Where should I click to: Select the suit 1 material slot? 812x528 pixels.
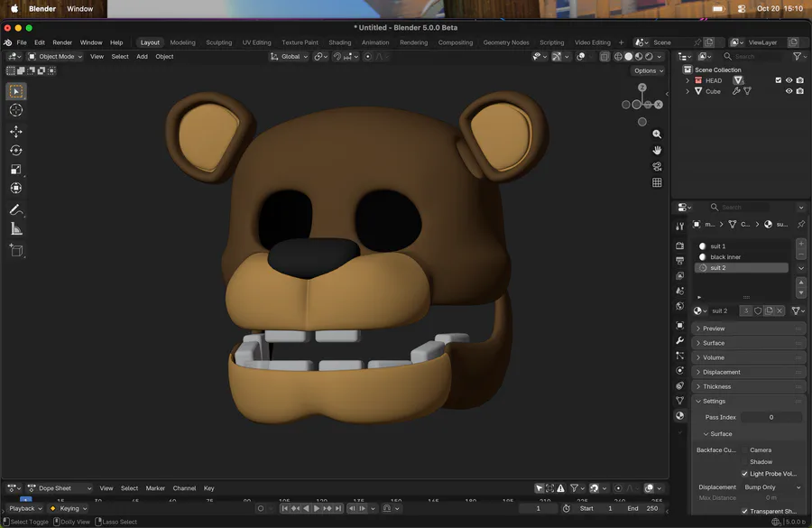(741, 246)
